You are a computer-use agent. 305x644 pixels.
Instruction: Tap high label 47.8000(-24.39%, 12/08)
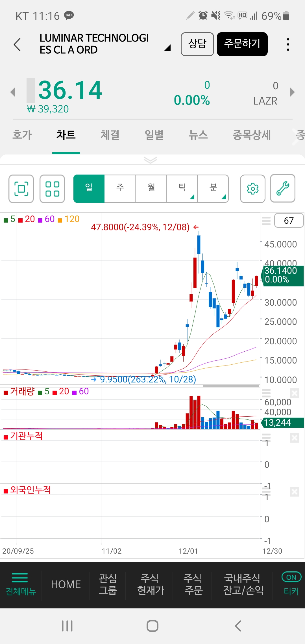pos(140,227)
